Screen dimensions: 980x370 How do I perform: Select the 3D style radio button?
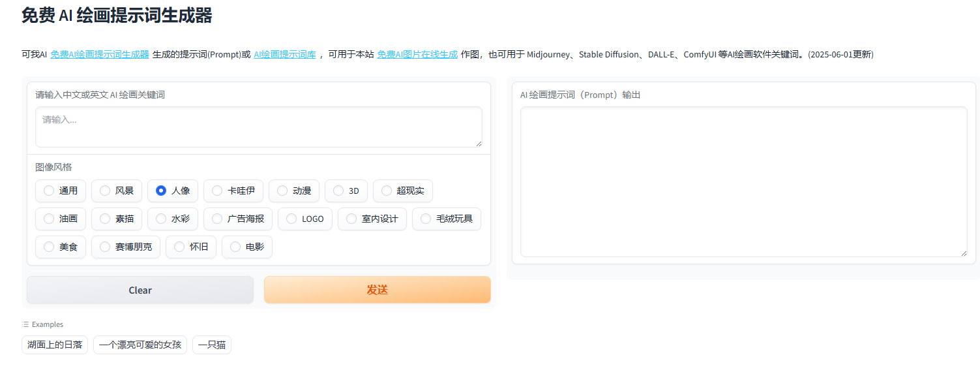(x=338, y=191)
